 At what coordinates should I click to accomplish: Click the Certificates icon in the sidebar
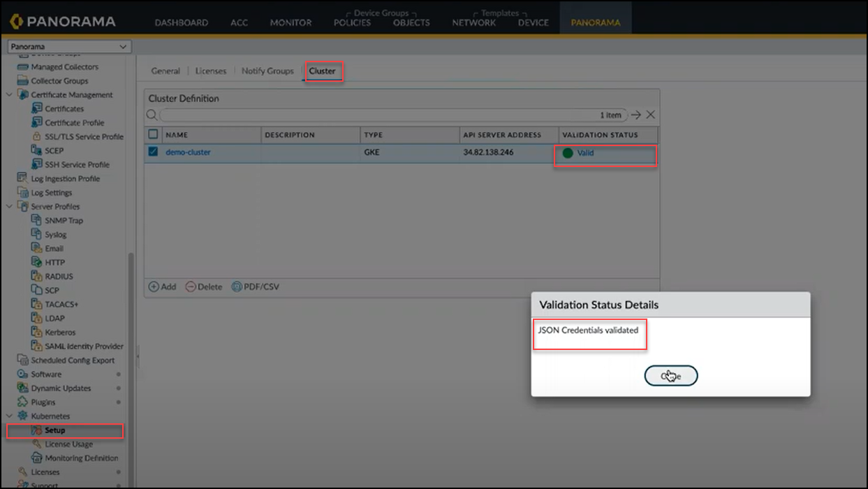(37, 109)
